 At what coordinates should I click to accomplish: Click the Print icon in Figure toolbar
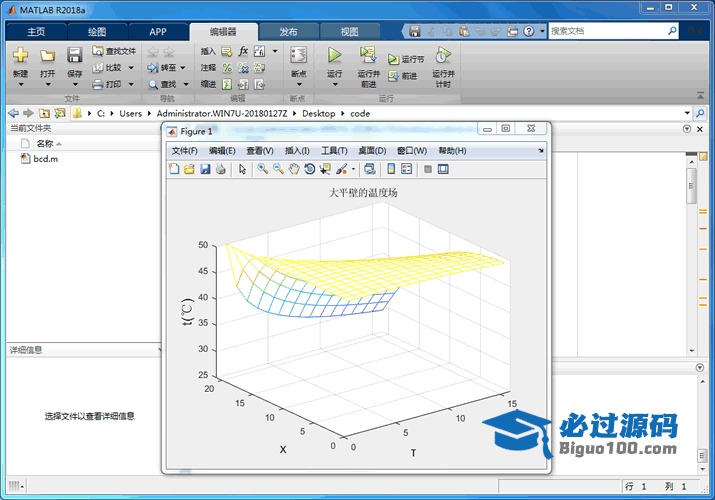221,169
